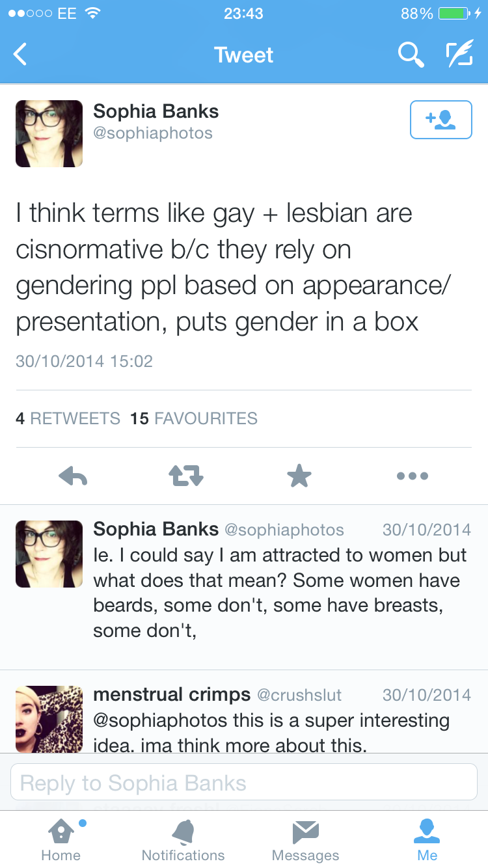
Task: Open the Home tab
Action: pos(61,839)
